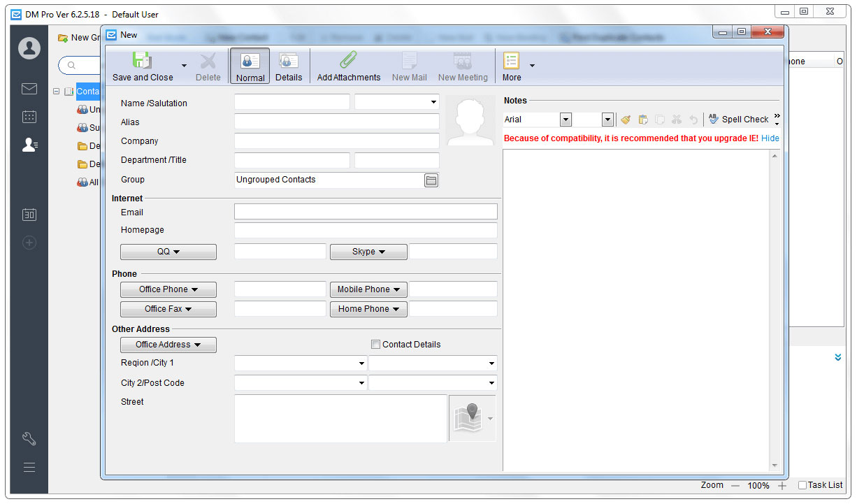Click the group folder browse icon
Image resolution: width=857 pixels, height=504 pixels.
click(x=431, y=180)
